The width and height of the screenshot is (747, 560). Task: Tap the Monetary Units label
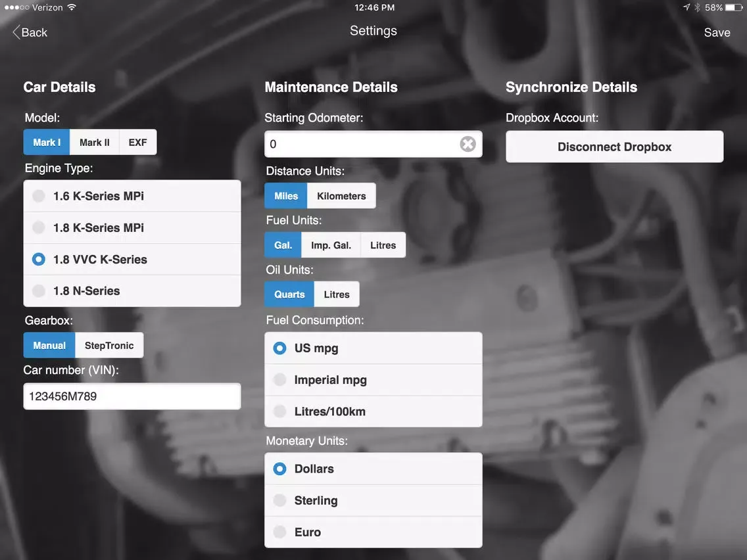click(x=307, y=441)
